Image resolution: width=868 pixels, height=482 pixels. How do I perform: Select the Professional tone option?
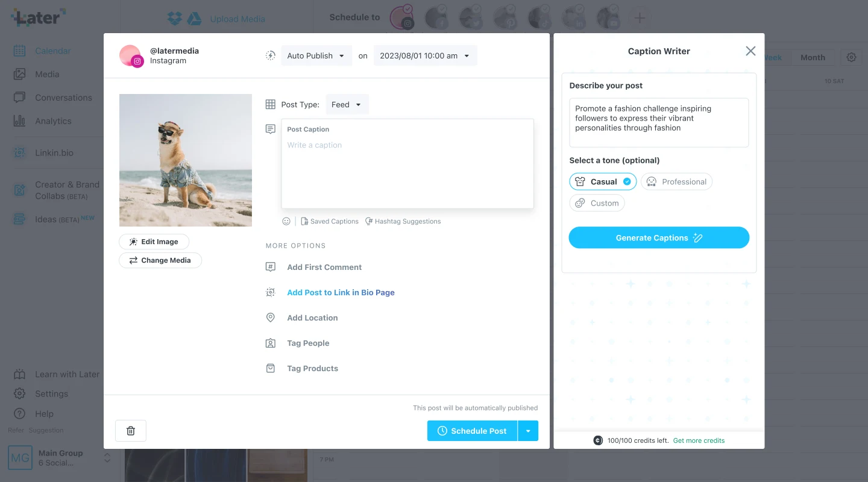tap(676, 181)
